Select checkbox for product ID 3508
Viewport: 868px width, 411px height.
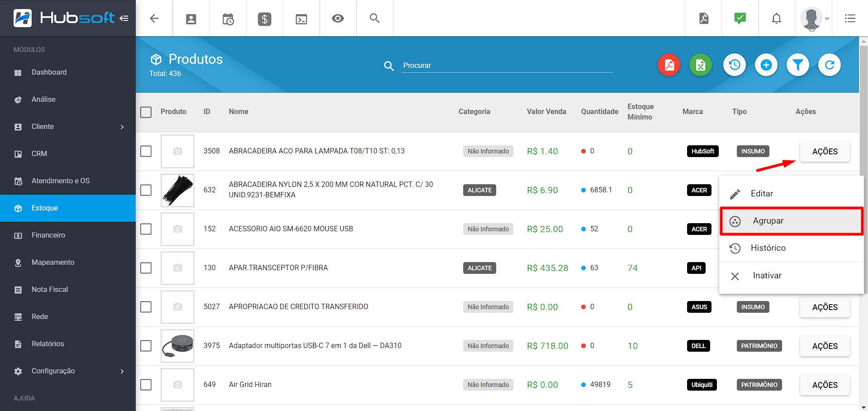pos(146,151)
